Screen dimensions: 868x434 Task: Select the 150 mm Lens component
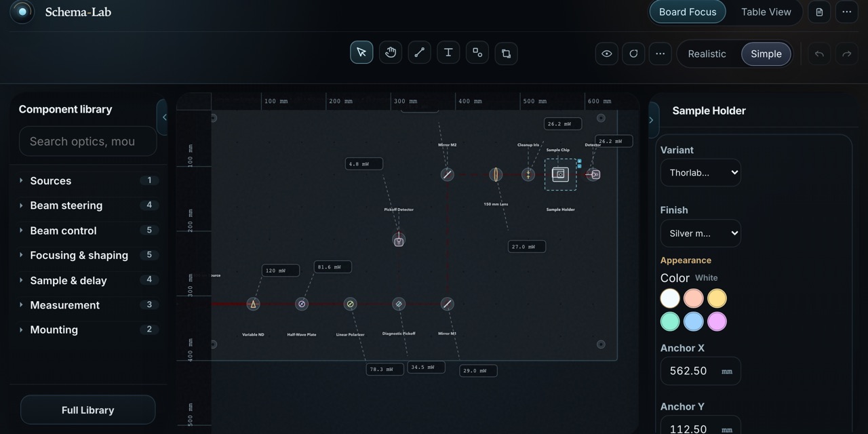(x=496, y=174)
